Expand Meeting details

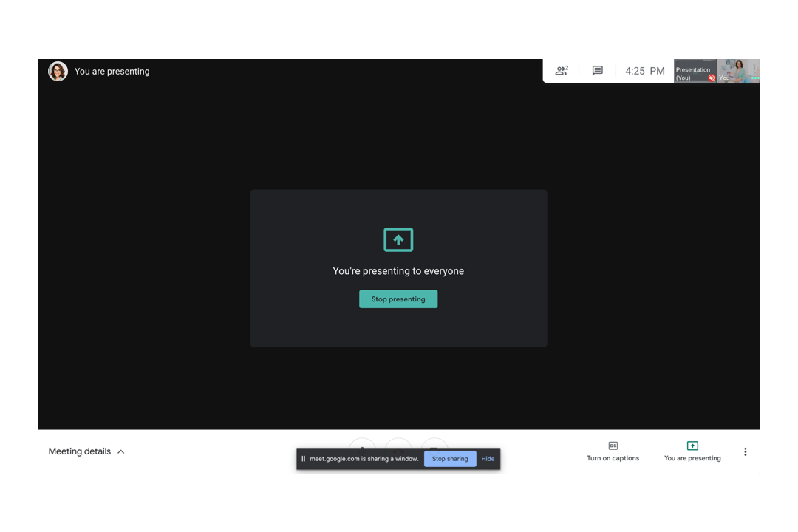(x=86, y=451)
